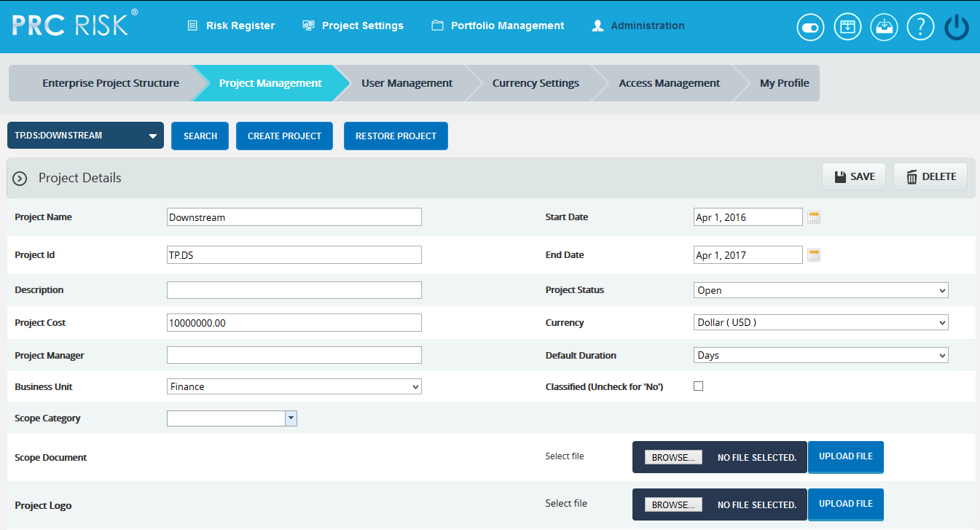Save the project details
980x530 pixels.
(x=854, y=176)
